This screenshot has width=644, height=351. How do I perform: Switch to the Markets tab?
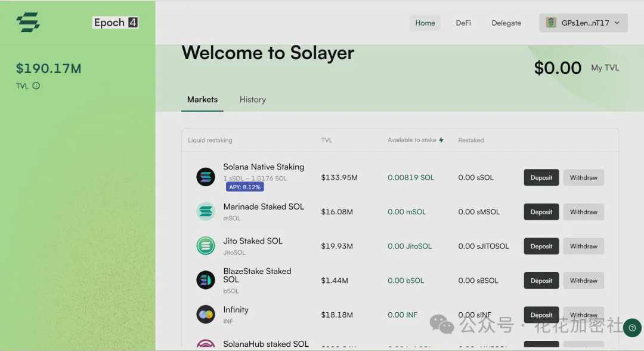tap(203, 100)
